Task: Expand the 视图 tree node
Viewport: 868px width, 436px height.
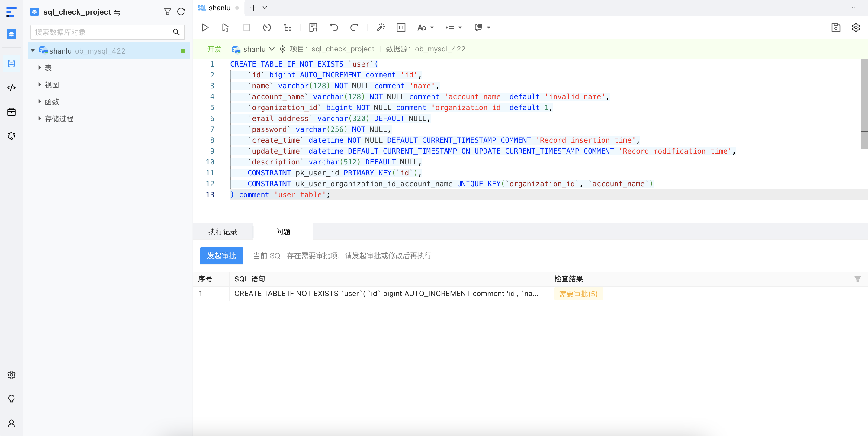Action: (40, 84)
